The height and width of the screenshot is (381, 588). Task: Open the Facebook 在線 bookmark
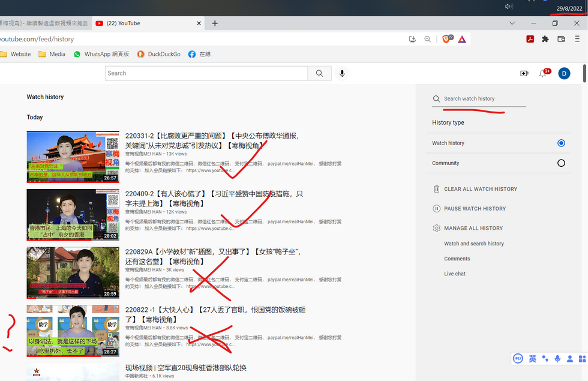199,54
